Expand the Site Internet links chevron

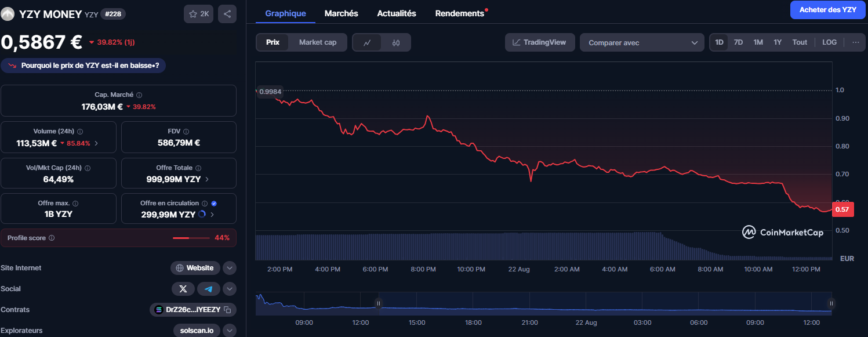click(230, 268)
